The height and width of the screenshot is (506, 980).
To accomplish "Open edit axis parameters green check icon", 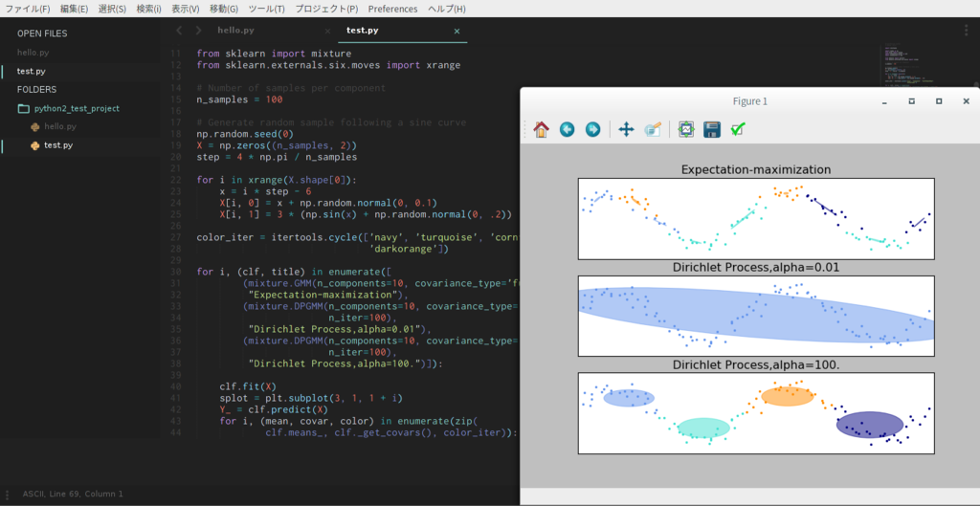I will point(738,129).
